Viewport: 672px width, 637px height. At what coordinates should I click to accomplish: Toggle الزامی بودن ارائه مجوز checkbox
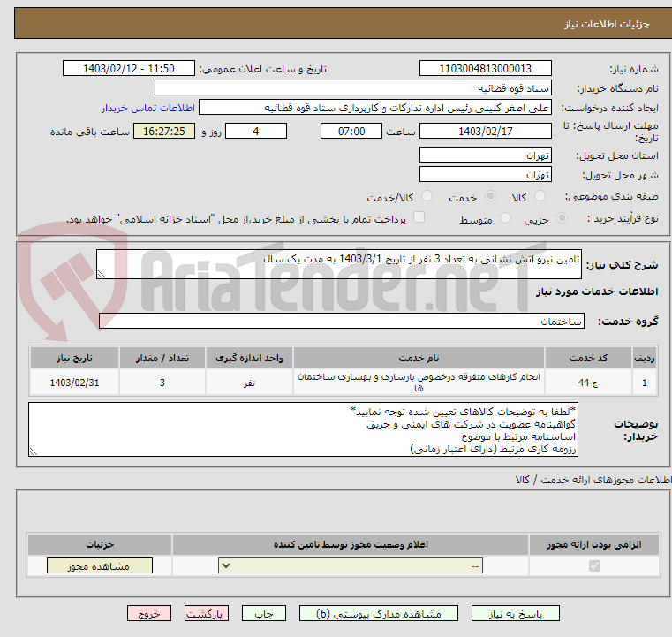click(594, 565)
